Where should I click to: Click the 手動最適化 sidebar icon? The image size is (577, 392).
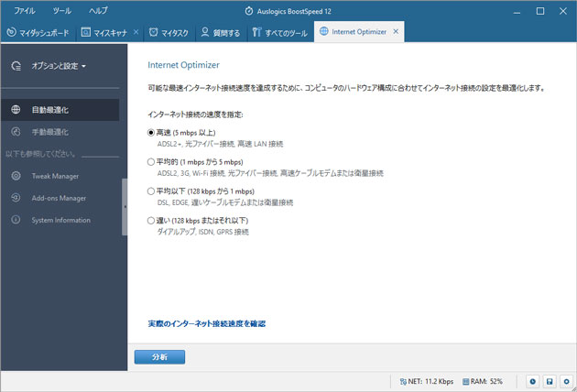(x=16, y=132)
